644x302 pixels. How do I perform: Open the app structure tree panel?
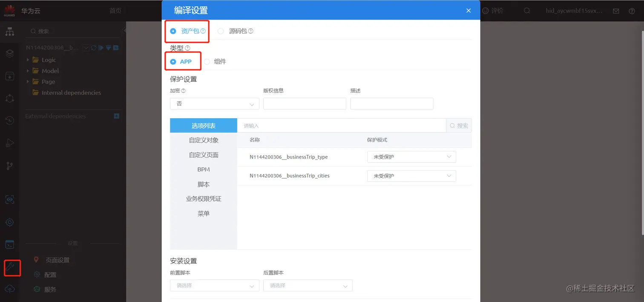click(9, 31)
